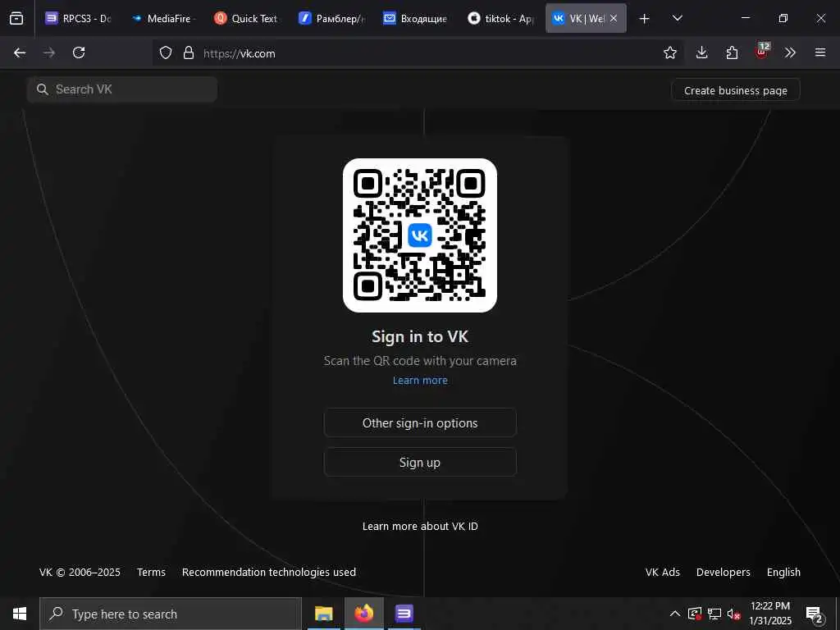Click Create business page button

coord(736,90)
